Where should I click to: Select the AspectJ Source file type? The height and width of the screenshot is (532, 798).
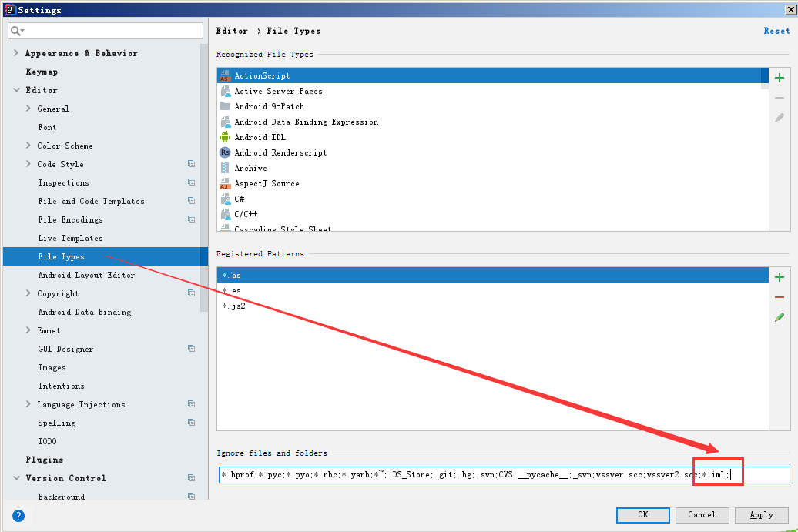tap(267, 183)
